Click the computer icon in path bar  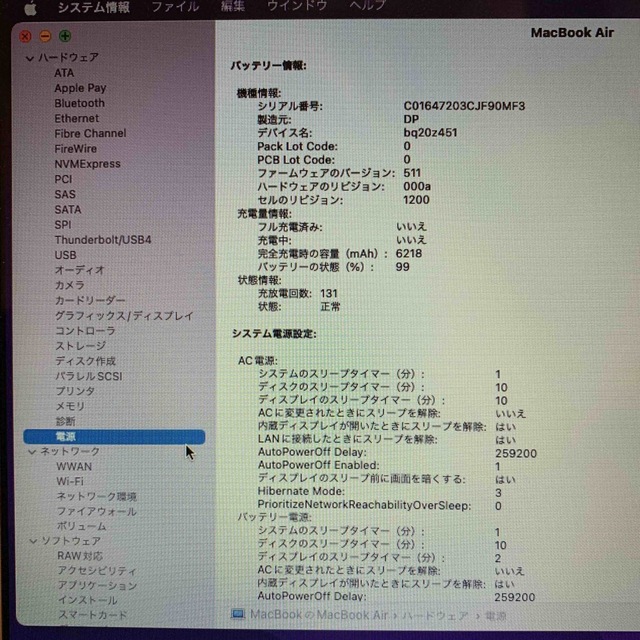tap(238, 614)
